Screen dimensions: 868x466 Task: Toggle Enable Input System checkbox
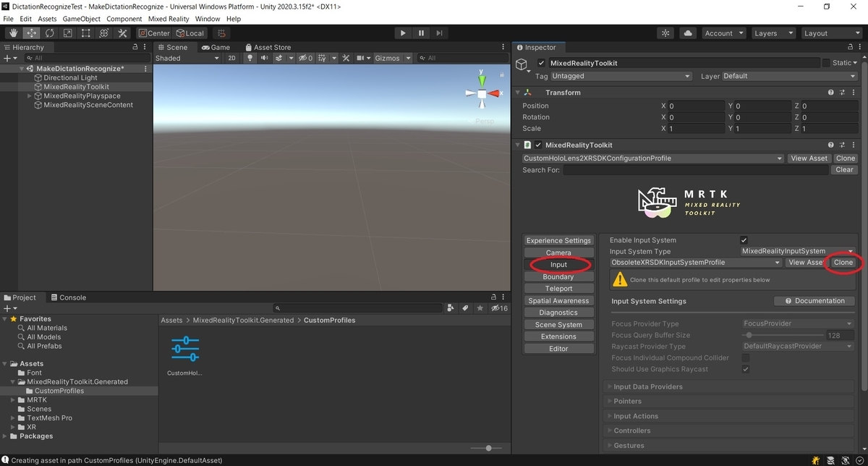[744, 240]
